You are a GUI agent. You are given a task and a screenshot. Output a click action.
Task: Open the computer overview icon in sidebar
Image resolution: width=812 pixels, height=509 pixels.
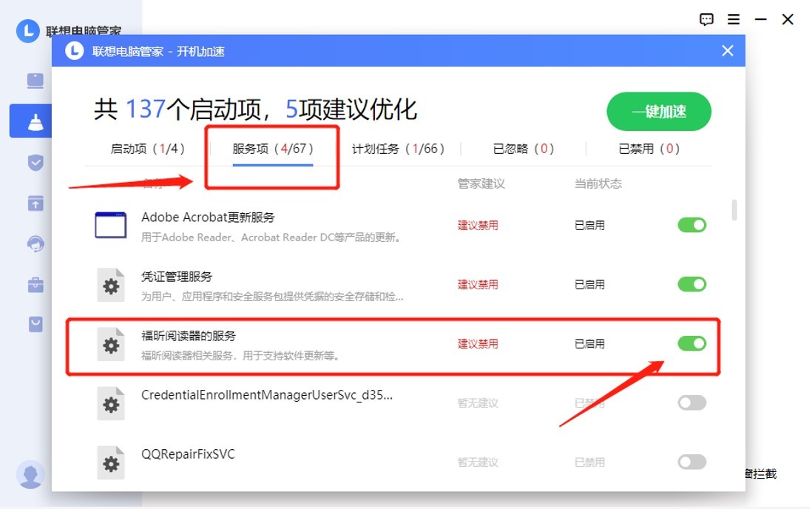click(35, 81)
